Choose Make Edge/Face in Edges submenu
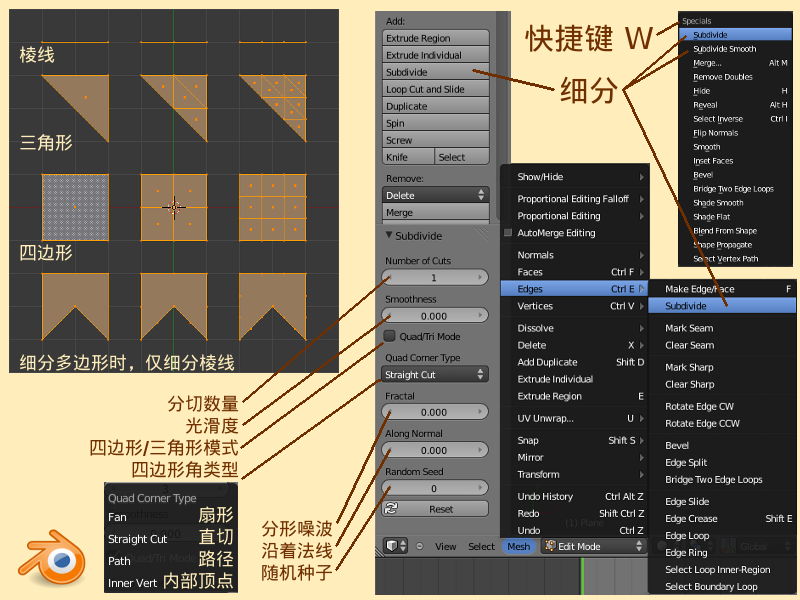 [x=722, y=289]
